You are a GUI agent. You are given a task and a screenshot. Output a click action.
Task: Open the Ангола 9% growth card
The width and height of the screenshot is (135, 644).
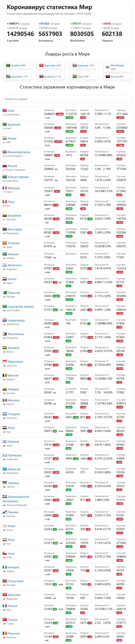click(117, 77)
